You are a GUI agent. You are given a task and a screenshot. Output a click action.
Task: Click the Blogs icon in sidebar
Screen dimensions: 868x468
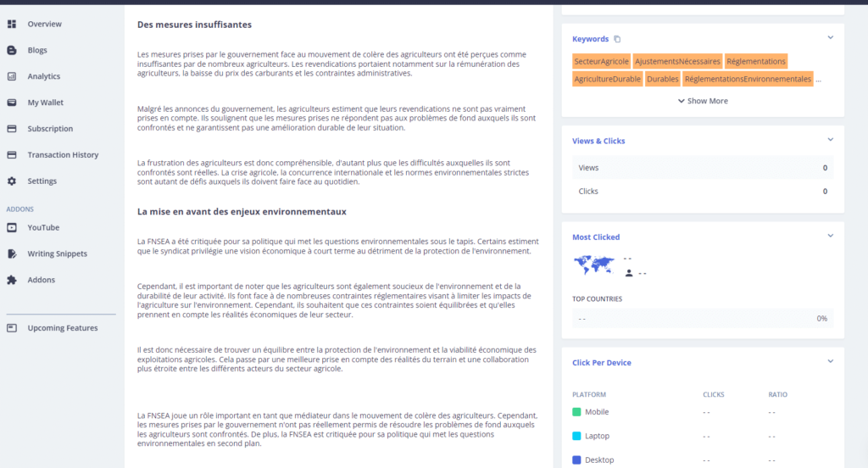click(x=12, y=50)
